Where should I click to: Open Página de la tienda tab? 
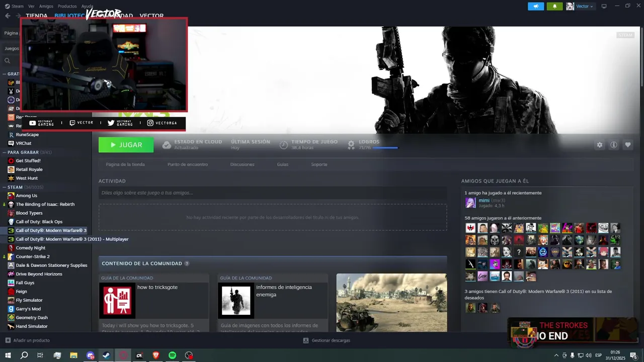coord(125,164)
